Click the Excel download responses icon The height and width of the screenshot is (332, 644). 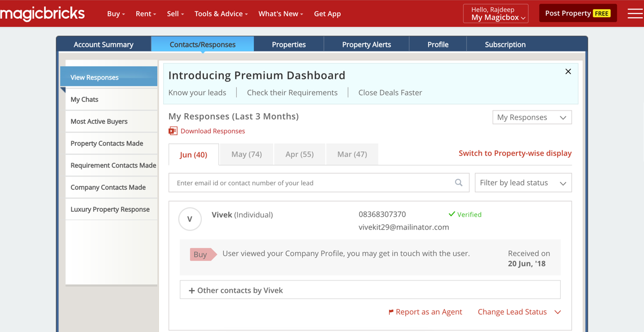pos(173,131)
